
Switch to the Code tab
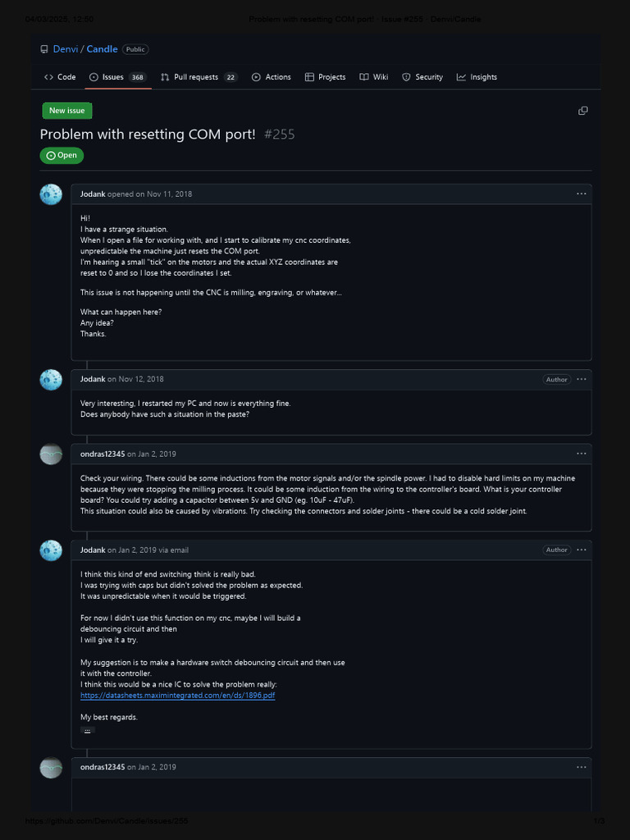pyautogui.click(x=60, y=77)
